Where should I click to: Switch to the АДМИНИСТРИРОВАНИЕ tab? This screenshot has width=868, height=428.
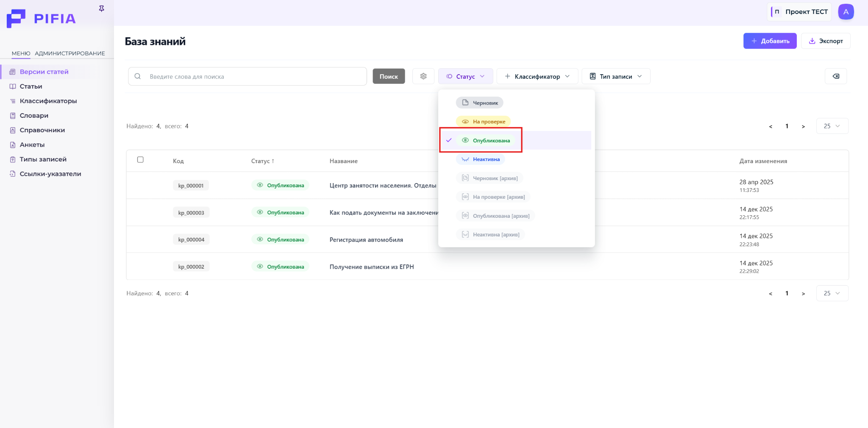70,53
